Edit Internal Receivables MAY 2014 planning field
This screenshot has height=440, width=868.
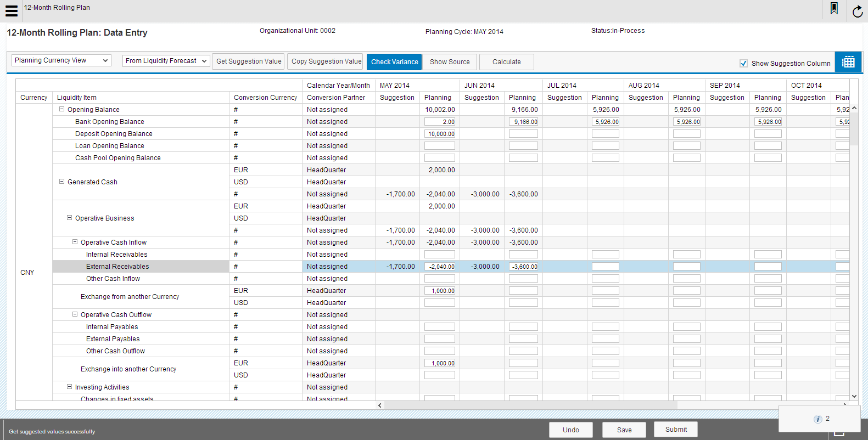click(x=440, y=255)
